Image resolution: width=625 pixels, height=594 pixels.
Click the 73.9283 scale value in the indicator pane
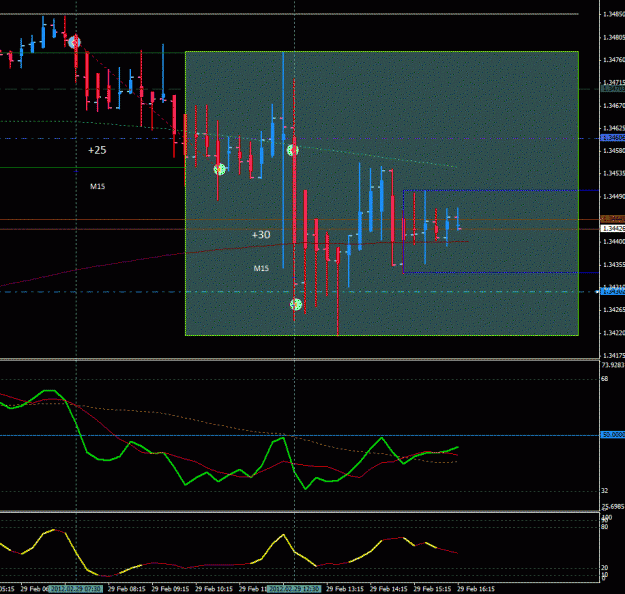[x=613, y=365]
